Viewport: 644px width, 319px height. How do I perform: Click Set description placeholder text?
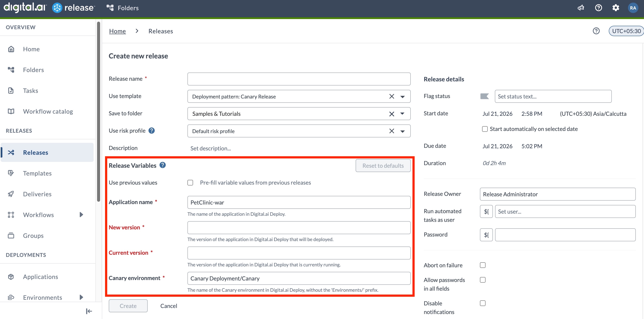pos(211,148)
